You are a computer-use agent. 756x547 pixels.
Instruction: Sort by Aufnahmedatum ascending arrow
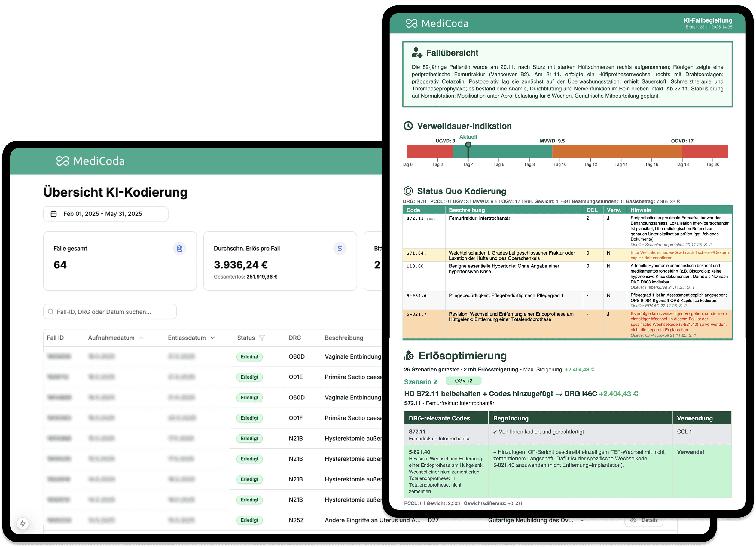point(141,338)
